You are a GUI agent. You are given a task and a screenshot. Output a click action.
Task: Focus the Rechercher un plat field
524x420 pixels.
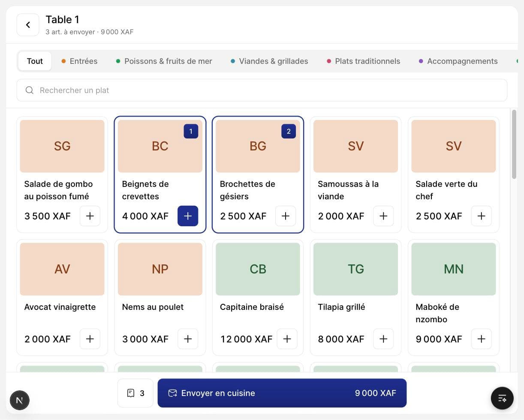(x=262, y=90)
